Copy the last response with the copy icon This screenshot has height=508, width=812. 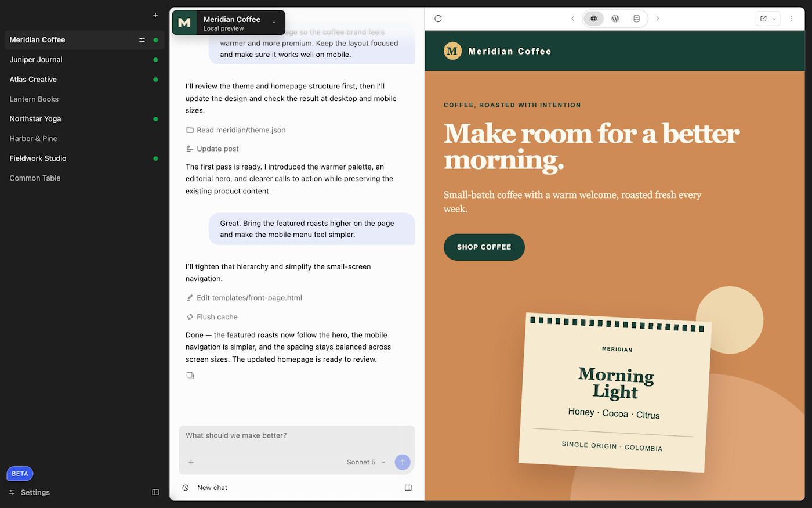pos(190,376)
